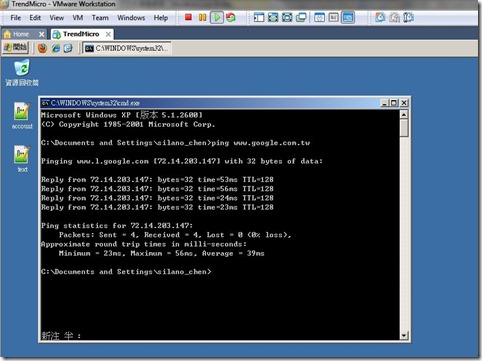Image resolution: width=482 pixels, height=361 pixels.
Task: Click the reply line with time=53ms
Action: click(x=157, y=180)
